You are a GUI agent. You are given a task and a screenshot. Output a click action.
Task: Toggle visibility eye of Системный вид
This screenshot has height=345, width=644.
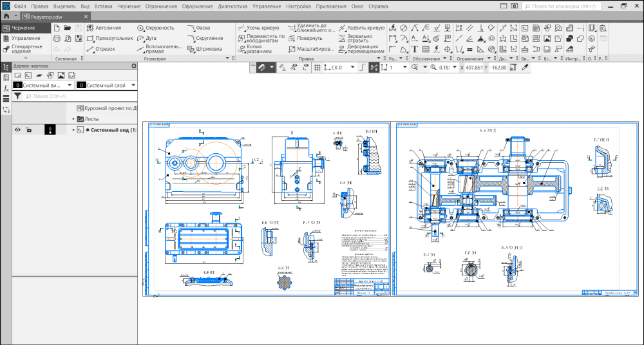coord(18,130)
